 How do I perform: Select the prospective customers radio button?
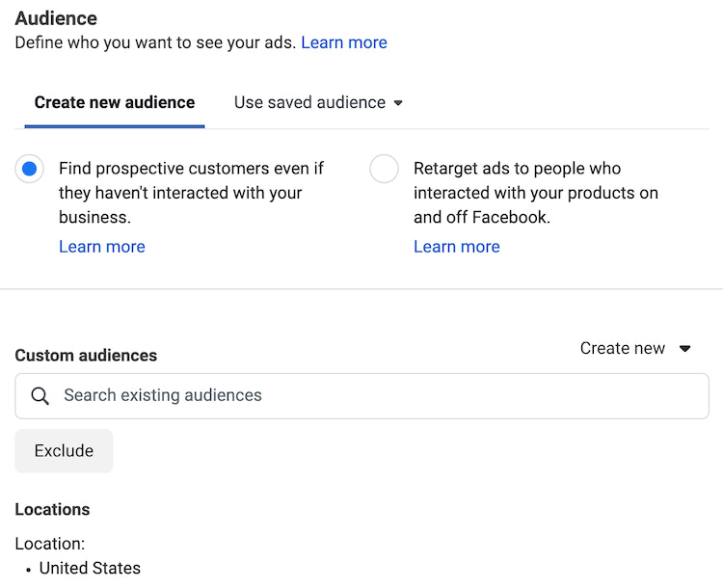pos(30,169)
